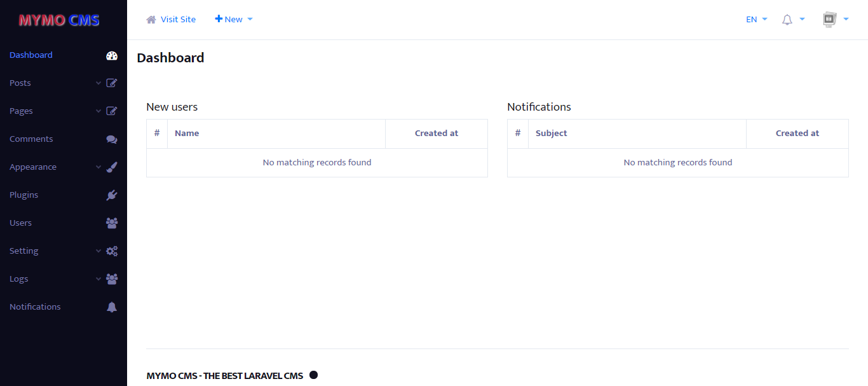Screen dimensions: 868x386
Task: Click the home icon beside Visit Site
Action: tap(151, 20)
